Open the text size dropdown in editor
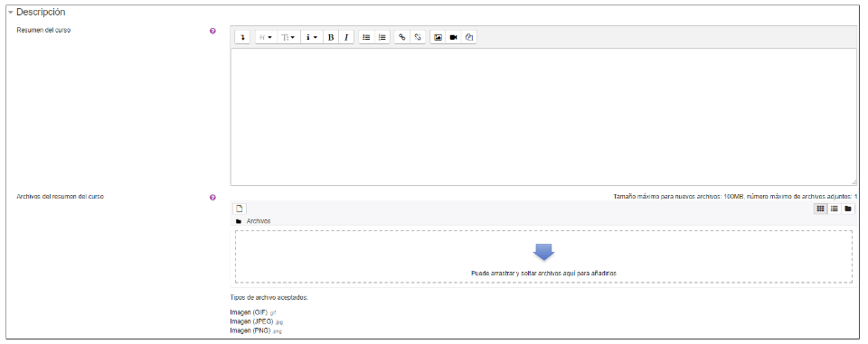The height and width of the screenshot is (344, 868). click(x=288, y=37)
